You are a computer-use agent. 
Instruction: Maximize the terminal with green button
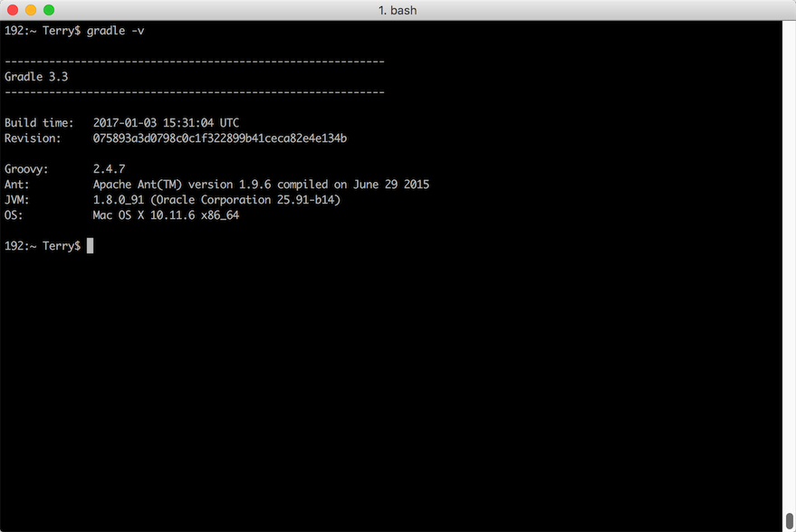[x=49, y=10]
